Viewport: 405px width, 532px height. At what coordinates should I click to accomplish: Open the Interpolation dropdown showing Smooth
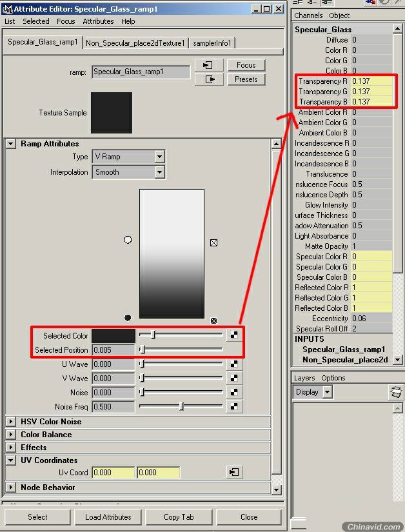pyautogui.click(x=128, y=172)
